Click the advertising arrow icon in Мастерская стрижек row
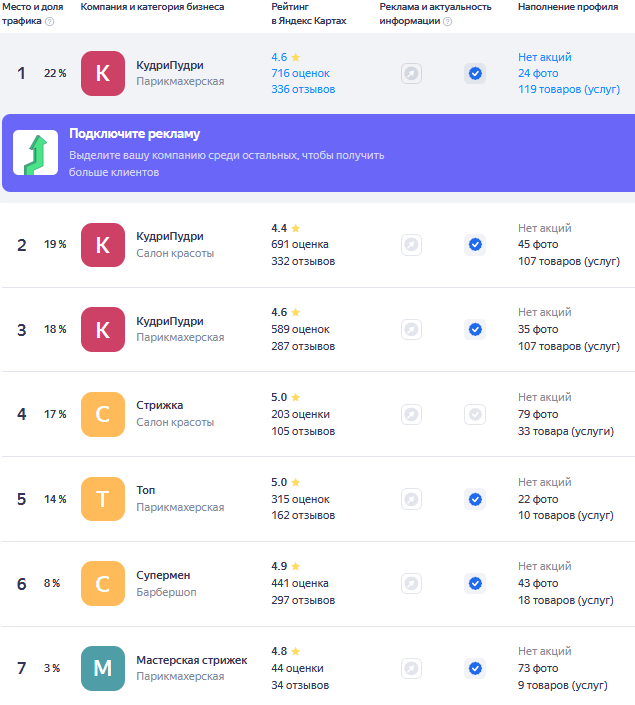 (x=411, y=669)
